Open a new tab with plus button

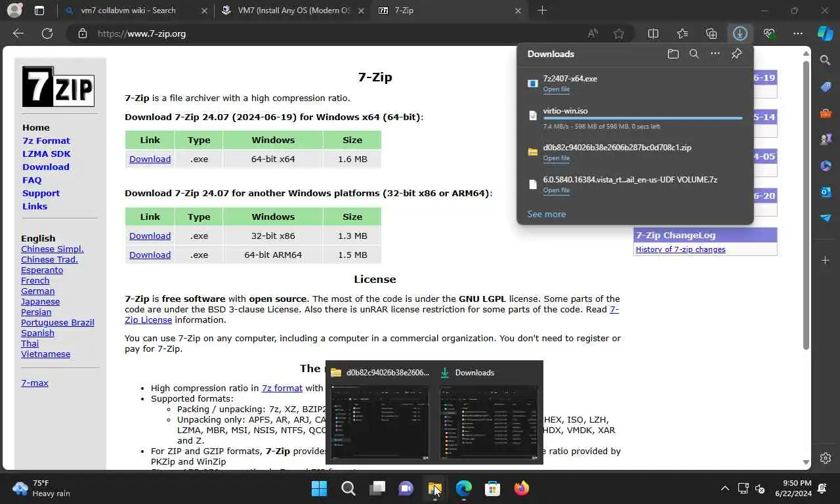tap(542, 10)
